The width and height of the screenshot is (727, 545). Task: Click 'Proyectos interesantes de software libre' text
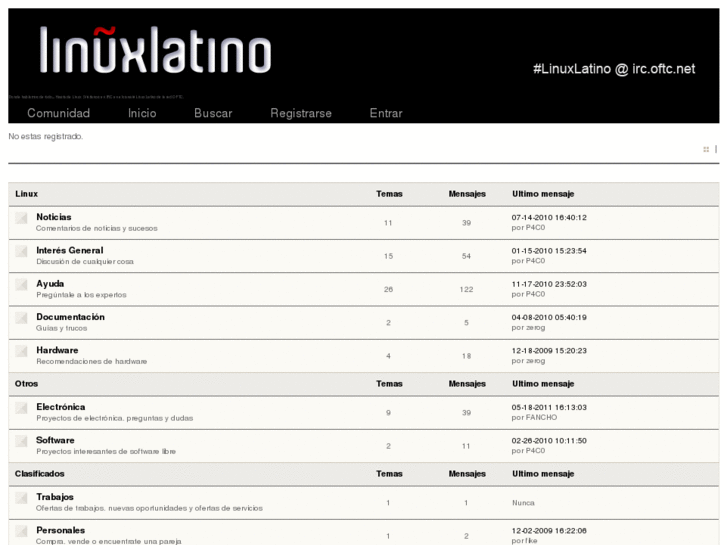click(106, 451)
